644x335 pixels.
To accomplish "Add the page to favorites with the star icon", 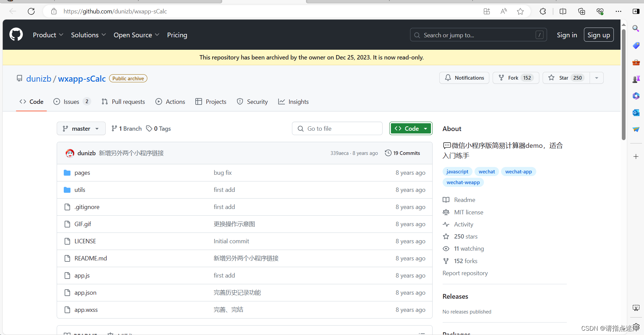I will [520, 11].
